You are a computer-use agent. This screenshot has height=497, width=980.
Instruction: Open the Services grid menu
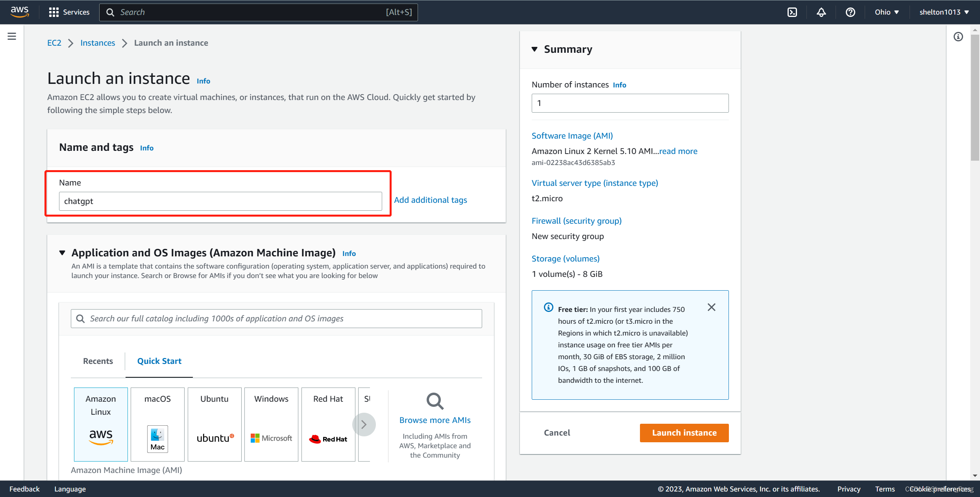coord(69,12)
